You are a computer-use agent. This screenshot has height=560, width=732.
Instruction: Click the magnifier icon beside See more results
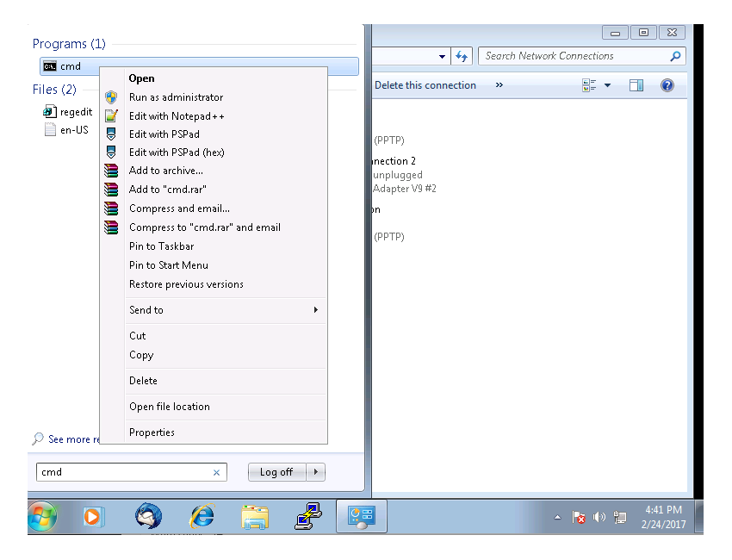pyautogui.click(x=38, y=439)
